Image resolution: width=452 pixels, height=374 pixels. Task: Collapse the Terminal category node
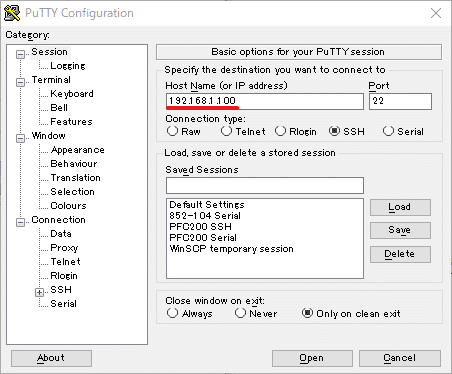click(20, 82)
